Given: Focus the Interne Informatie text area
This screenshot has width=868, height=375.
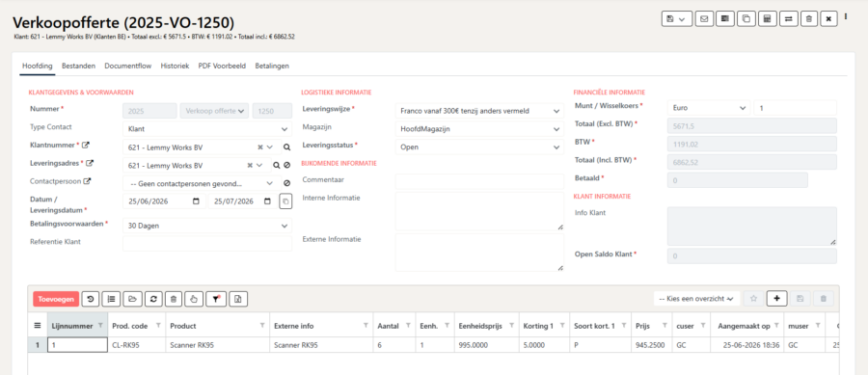Looking at the screenshot, I should tap(479, 211).
